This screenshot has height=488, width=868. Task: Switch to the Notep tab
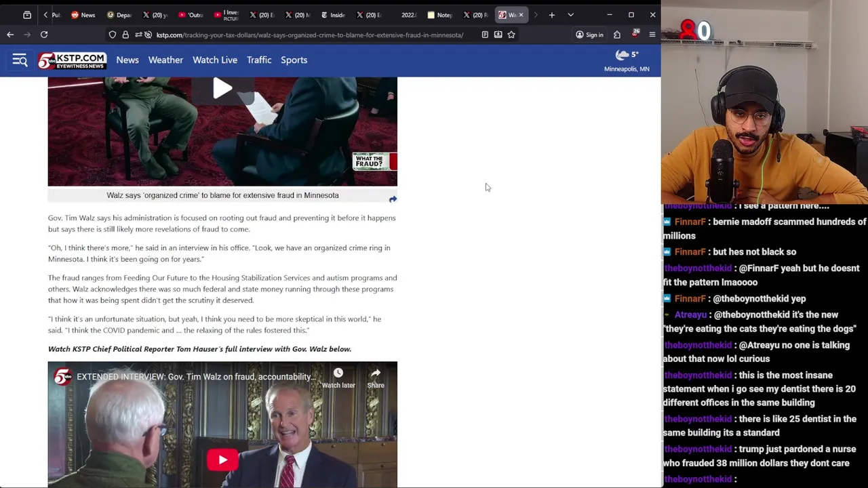pos(440,15)
